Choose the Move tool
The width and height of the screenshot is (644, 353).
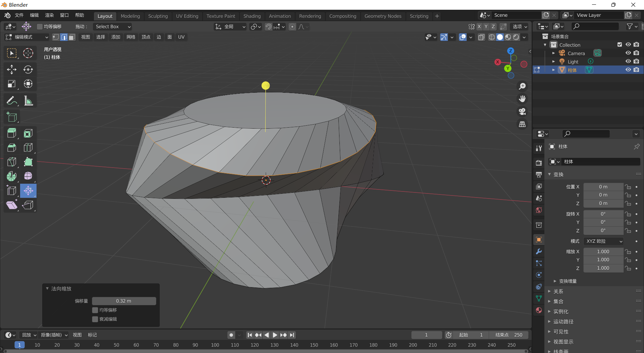pos(12,70)
